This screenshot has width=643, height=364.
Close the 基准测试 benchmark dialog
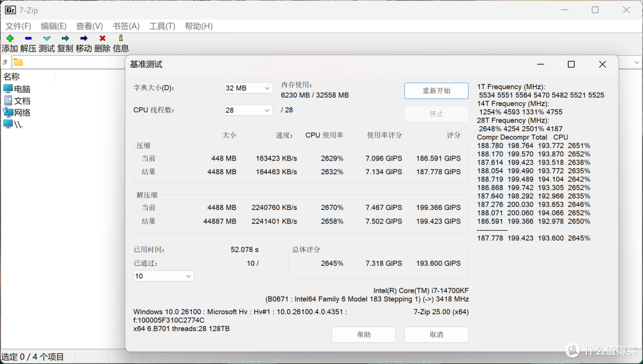pyautogui.click(x=603, y=64)
